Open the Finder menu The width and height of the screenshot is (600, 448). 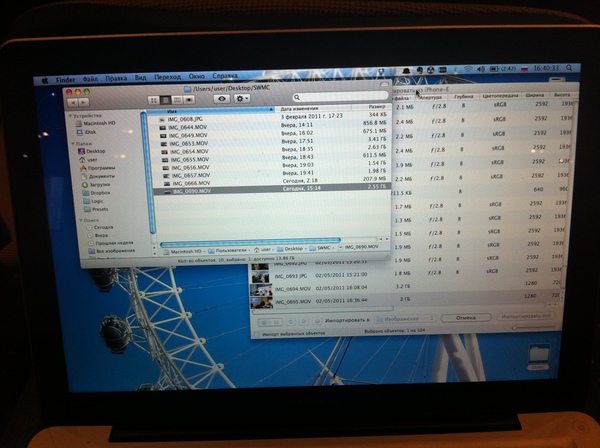point(65,80)
